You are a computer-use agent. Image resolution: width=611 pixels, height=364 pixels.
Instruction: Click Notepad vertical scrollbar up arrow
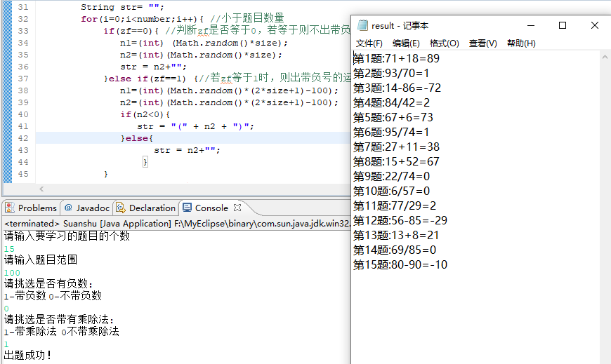pos(605,58)
